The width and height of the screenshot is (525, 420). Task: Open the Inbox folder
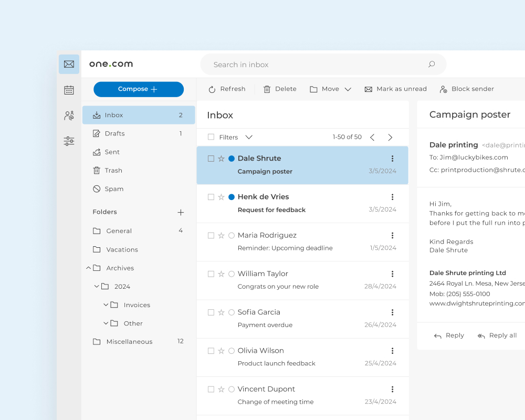(139, 115)
